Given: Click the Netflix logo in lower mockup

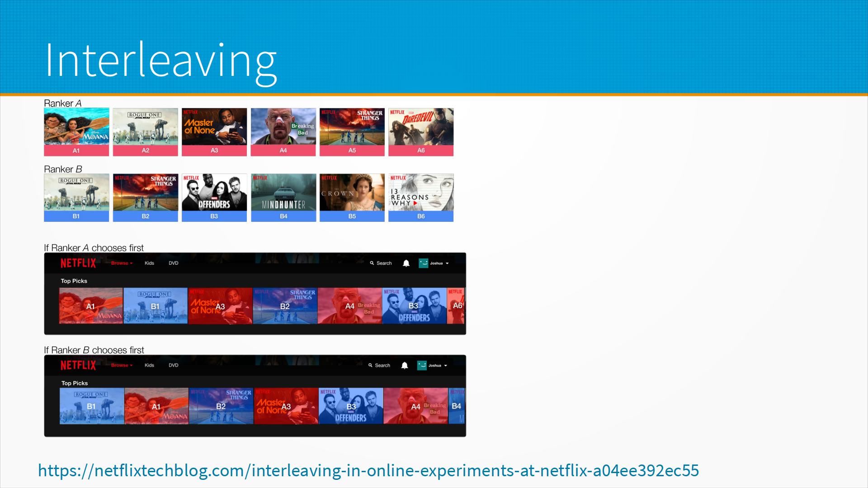Looking at the screenshot, I should (x=78, y=365).
